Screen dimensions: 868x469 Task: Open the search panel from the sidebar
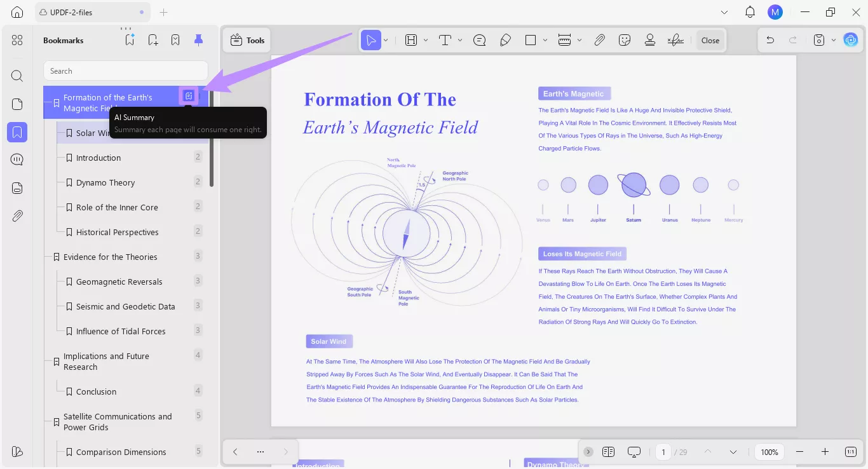pos(17,76)
